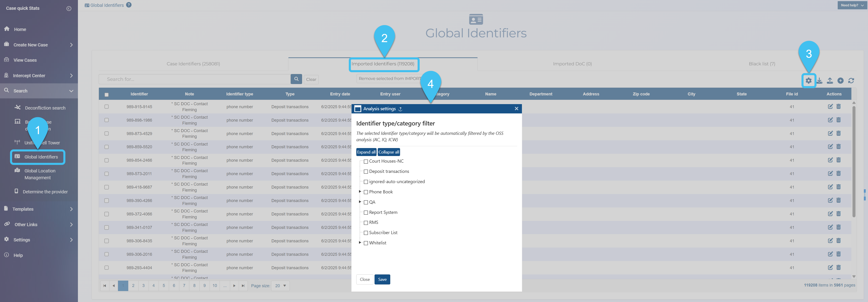Expand the Phone Book tree node
Image resolution: width=868 pixels, height=302 pixels.
click(x=360, y=192)
